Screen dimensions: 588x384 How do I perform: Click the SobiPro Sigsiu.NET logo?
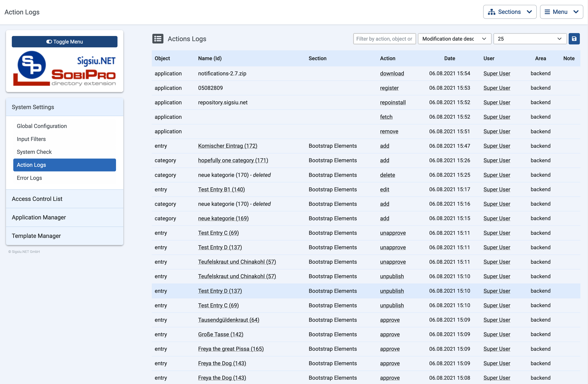(x=64, y=69)
